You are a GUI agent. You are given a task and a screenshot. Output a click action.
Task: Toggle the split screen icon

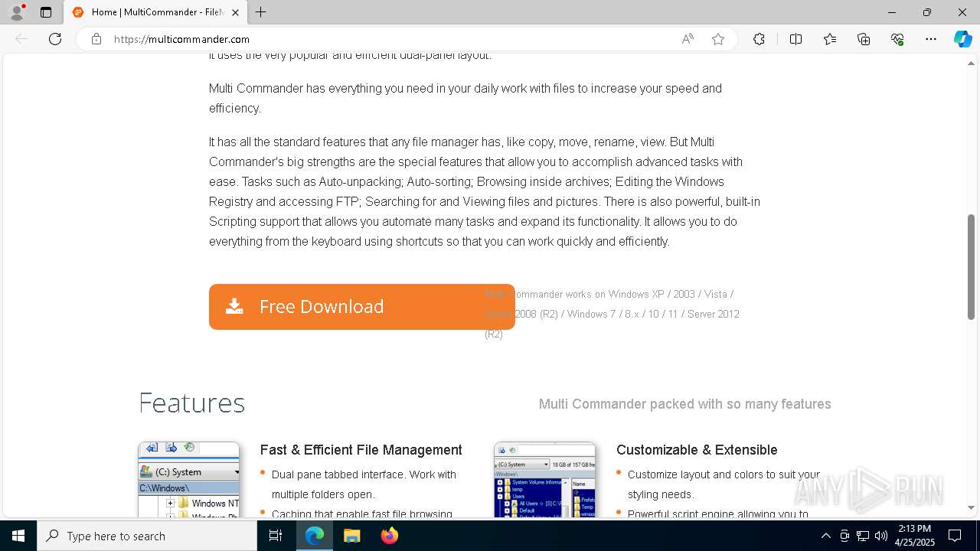795,39
